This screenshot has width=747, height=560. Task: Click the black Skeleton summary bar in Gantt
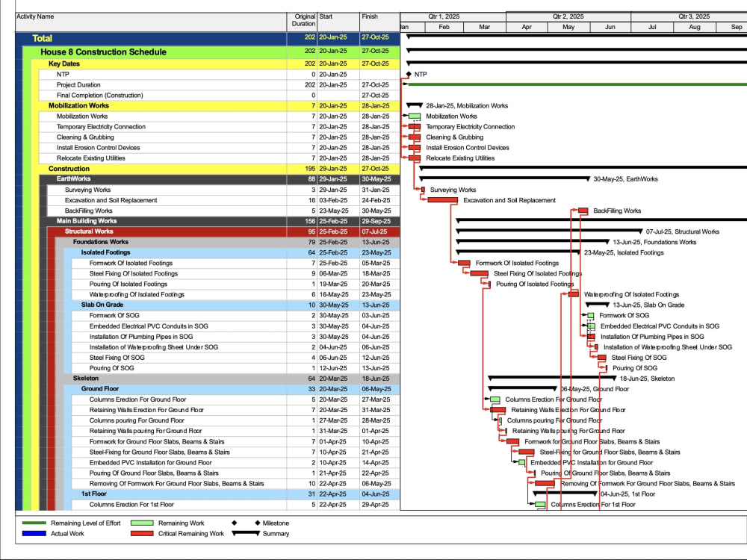(552, 378)
